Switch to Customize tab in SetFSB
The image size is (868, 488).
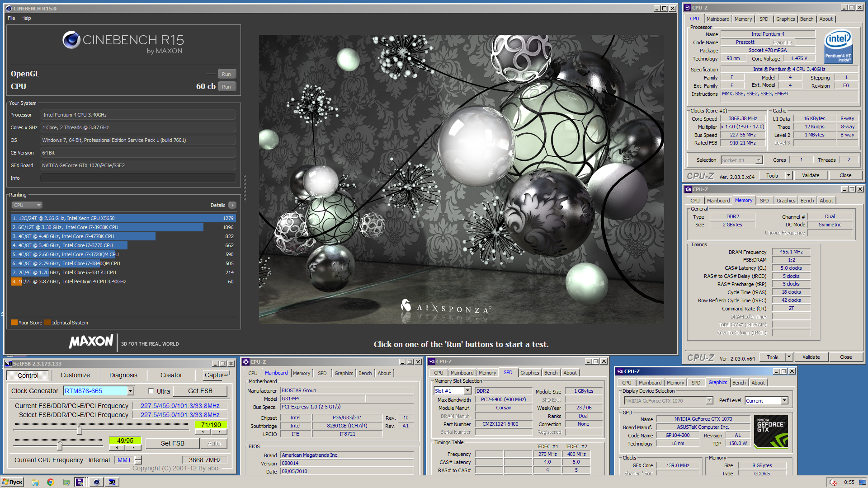tap(75, 375)
